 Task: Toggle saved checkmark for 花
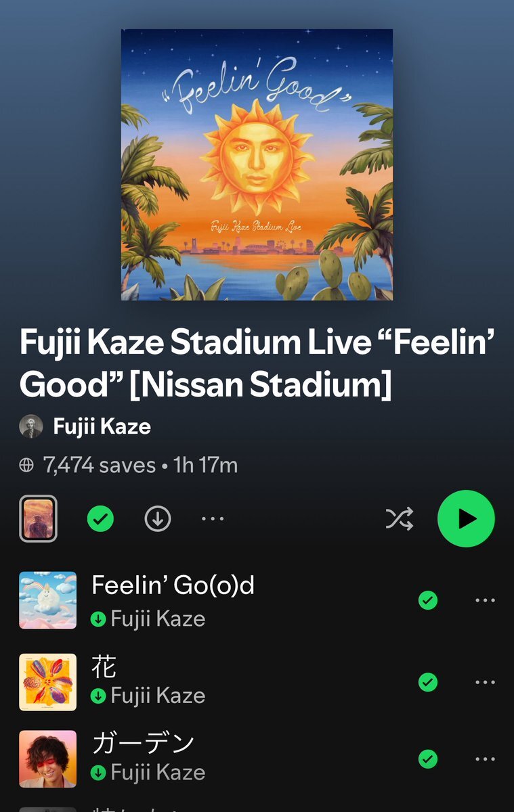(x=428, y=681)
